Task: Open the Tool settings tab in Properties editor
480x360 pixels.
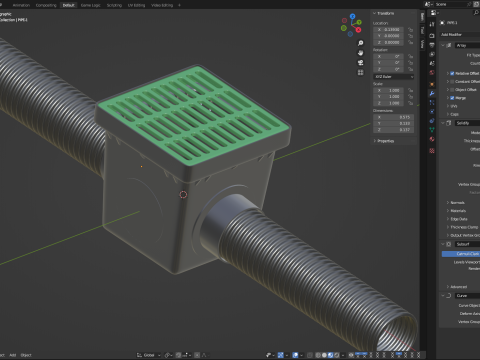Action: click(x=432, y=24)
